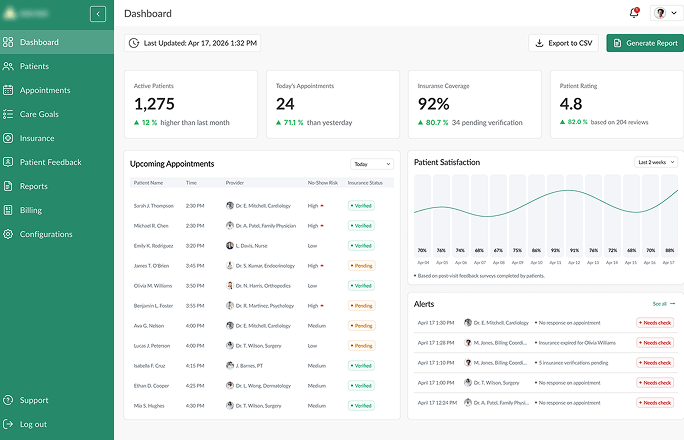Go to Patients in the sidebar

[x=57, y=66]
